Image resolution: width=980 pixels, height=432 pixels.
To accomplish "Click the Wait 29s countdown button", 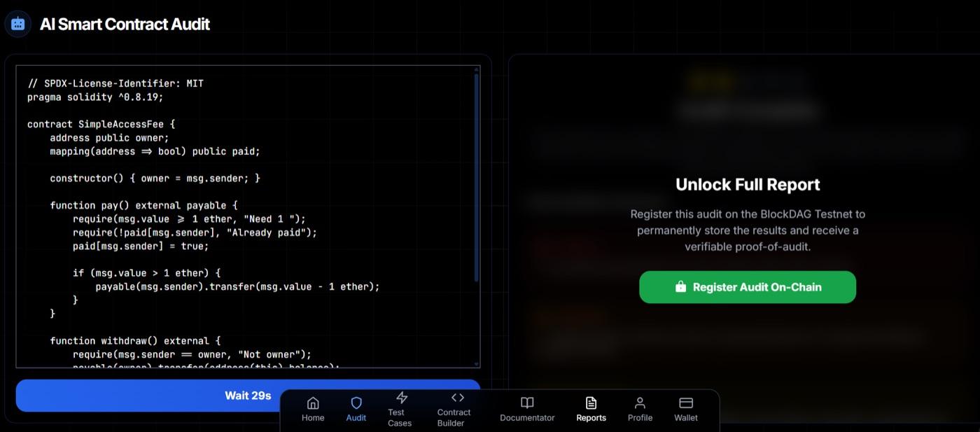I will point(248,395).
